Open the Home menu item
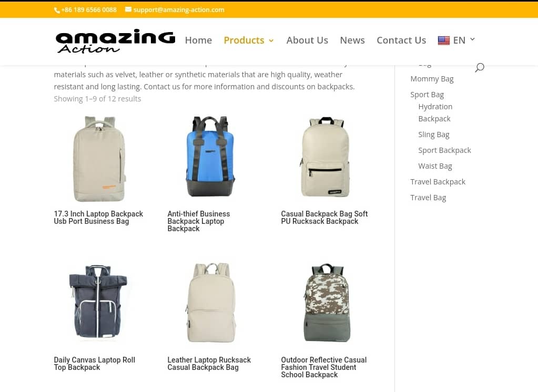Viewport: 538px width, 392px height. click(198, 40)
